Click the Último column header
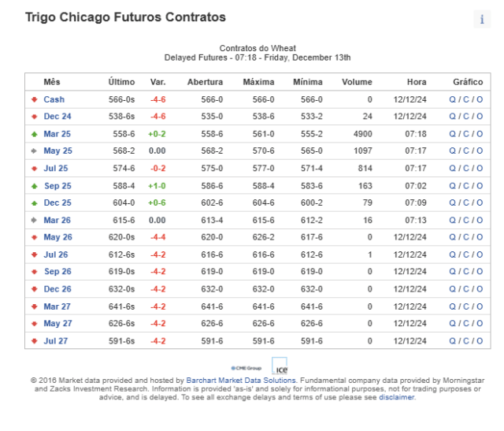 121,82
